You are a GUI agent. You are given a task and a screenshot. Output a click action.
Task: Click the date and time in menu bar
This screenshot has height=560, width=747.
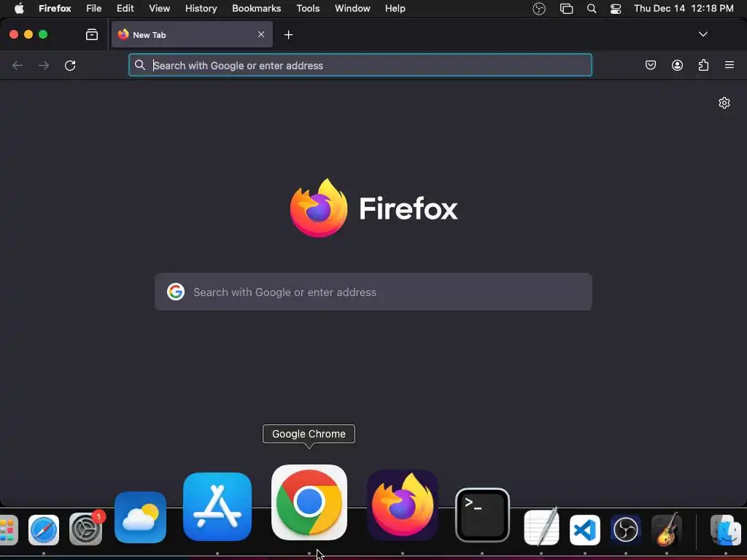click(x=684, y=9)
